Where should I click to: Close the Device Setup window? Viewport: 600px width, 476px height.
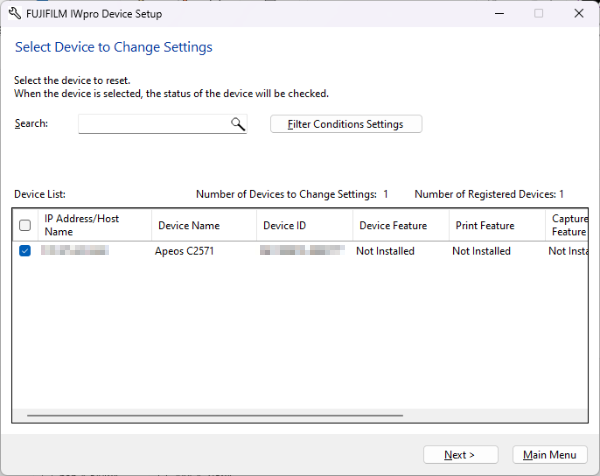579,13
